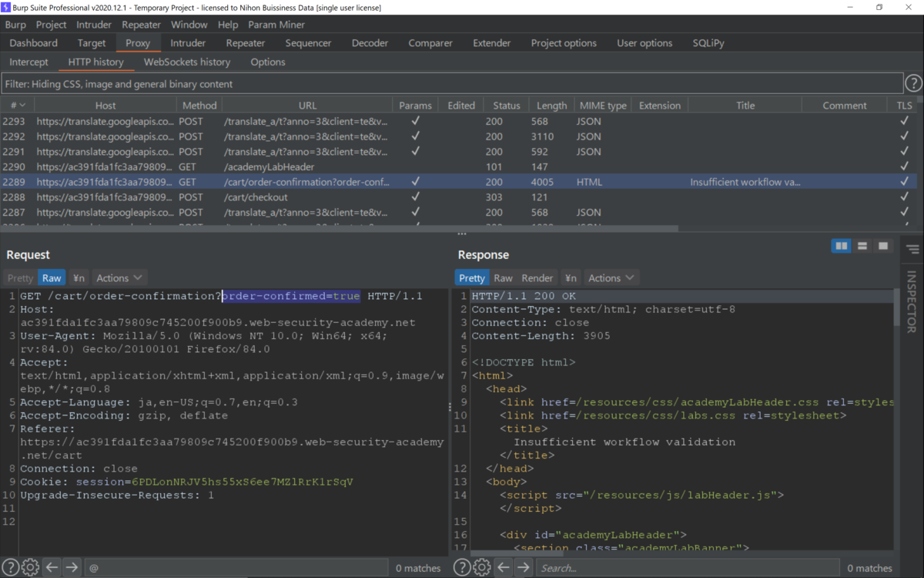Switch request view to Raw
924x578 pixels.
point(52,277)
